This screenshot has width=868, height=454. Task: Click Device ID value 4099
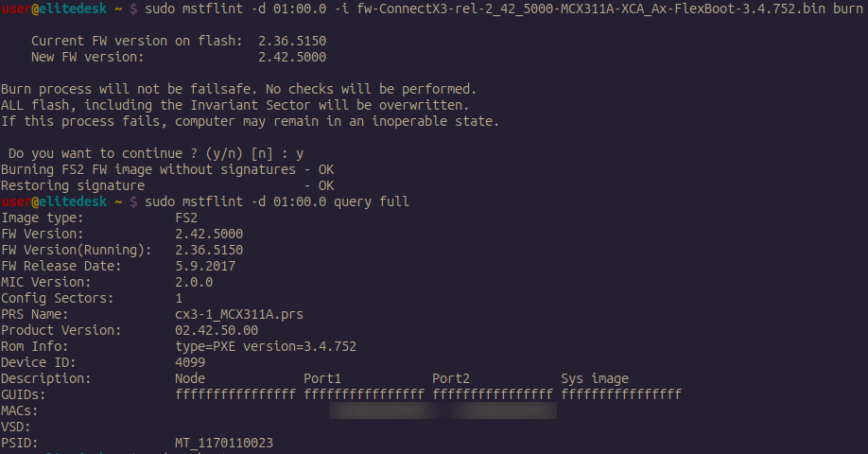click(190, 362)
